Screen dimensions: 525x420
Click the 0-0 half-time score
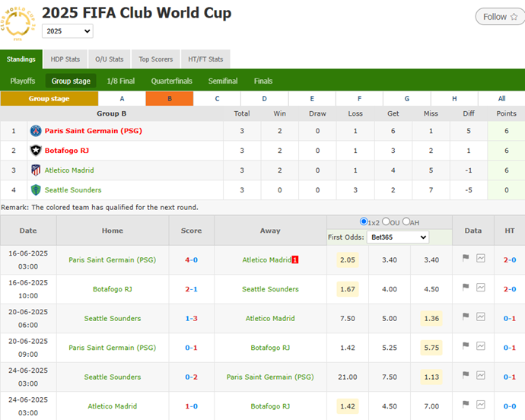[510, 406]
